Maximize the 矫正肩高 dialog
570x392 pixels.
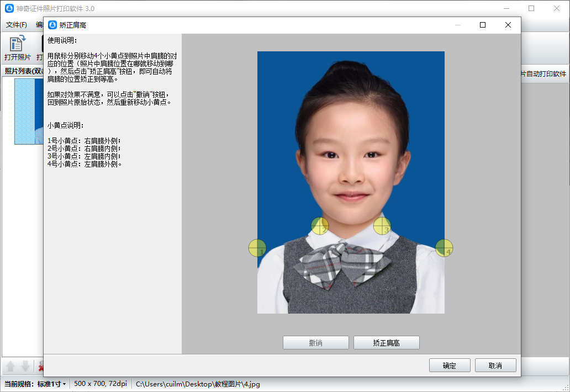click(x=483, y=25)
